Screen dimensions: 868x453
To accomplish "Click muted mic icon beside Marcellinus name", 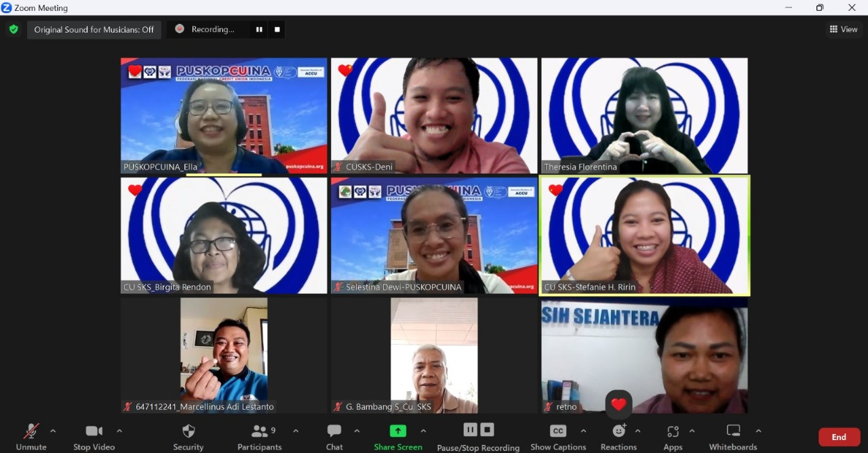I will pos(127,407).
